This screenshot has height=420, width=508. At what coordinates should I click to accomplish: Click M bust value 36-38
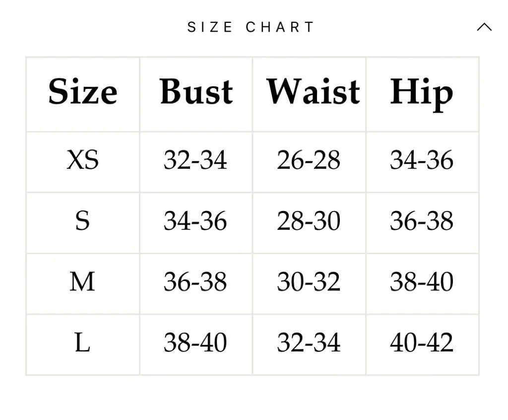click(195, 281)
